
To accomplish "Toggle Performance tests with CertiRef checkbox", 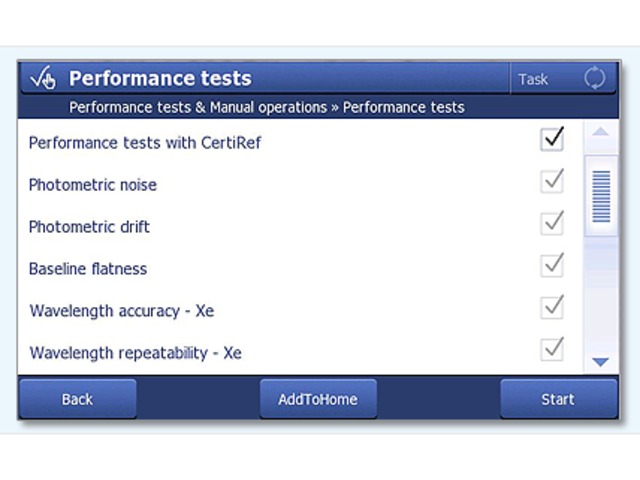I will tap(552, 140).
